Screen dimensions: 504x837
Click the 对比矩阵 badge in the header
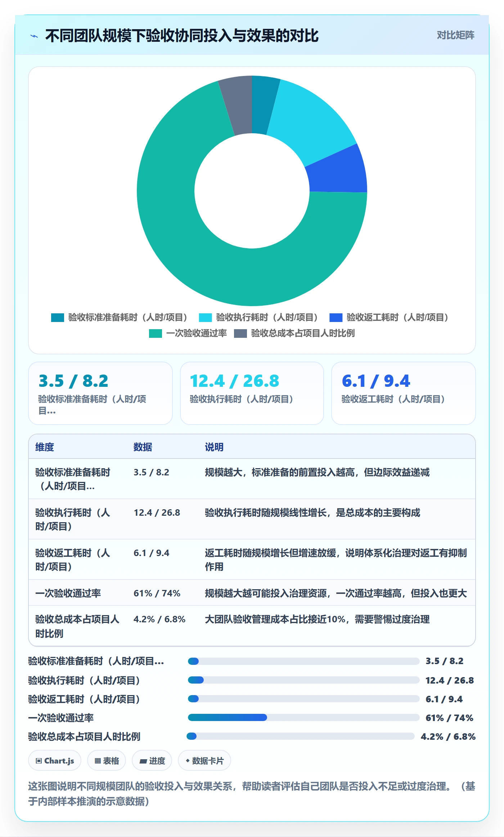[455, 35]
